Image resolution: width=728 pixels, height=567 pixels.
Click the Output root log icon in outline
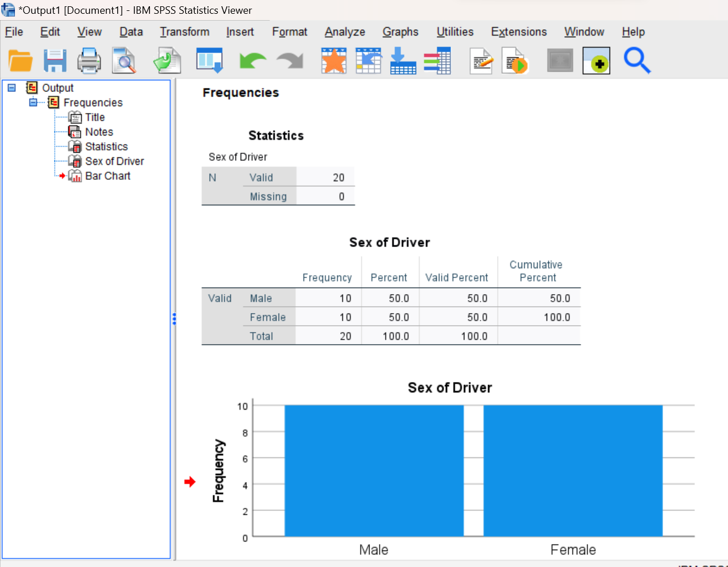(x=32, y=88)
